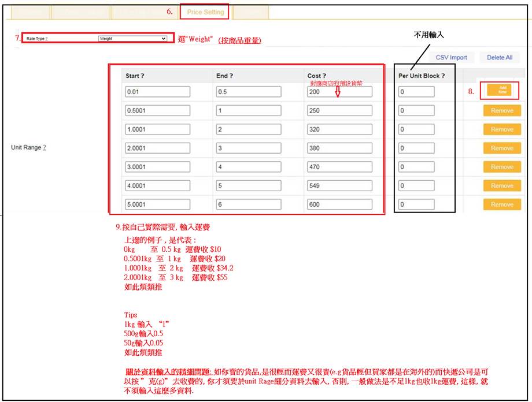
Task: Click the question mark next to Per Unit Block
Action: [444, 76]
